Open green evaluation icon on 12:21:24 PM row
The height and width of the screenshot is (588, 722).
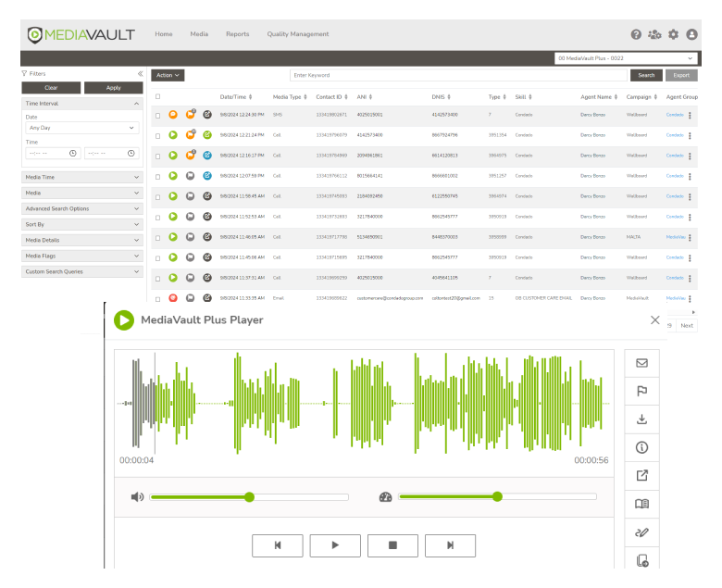(207, 135)
